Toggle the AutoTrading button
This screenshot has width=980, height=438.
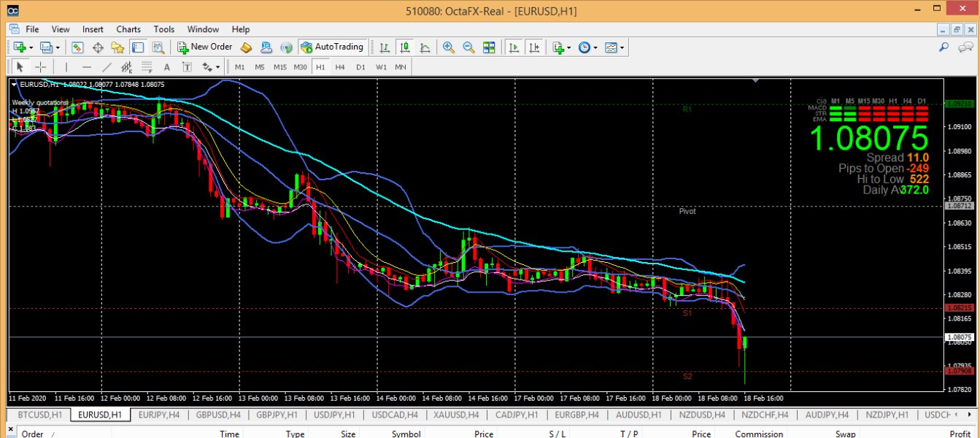click(x=331, y=47)
